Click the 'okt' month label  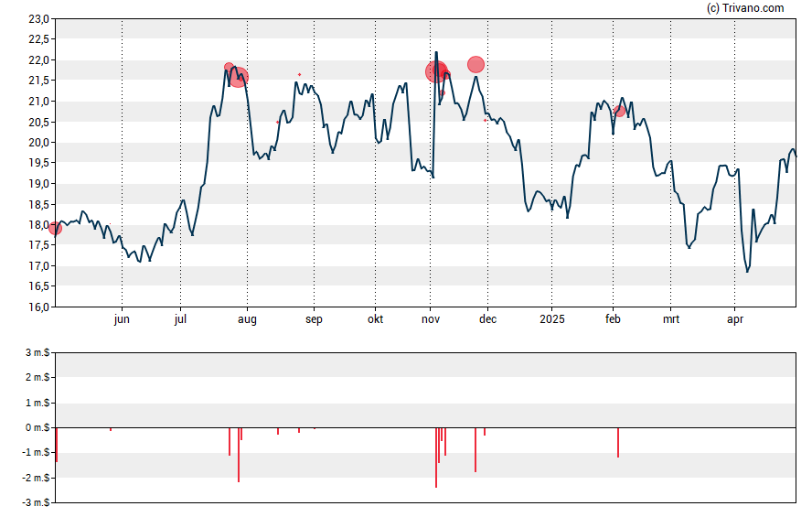pos(376,319)
